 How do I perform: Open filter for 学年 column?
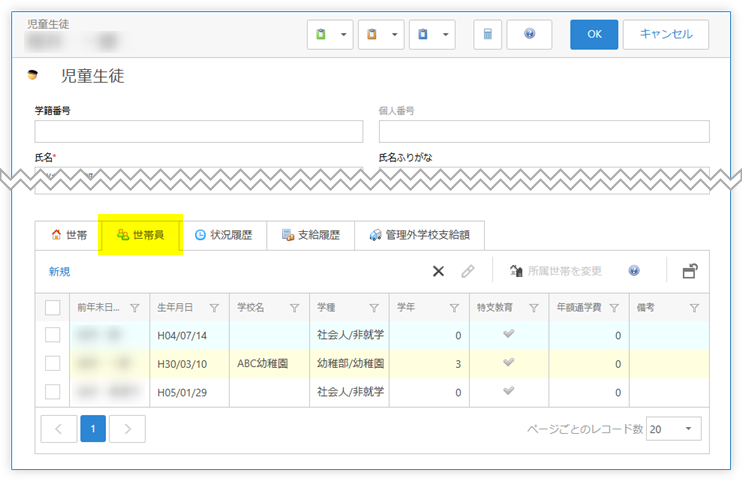click(x=454, y=308)
